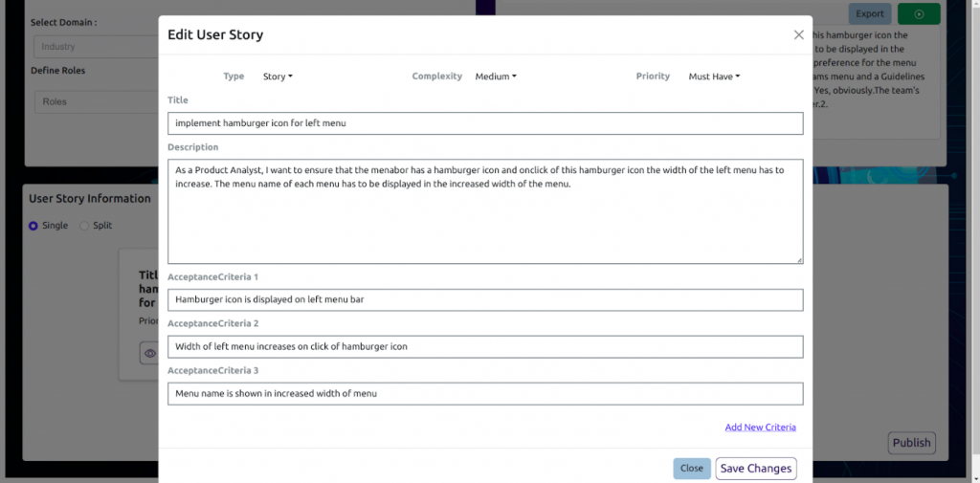Select the Single radio option
This screenshot has height=483, width=980.
tap(33, 226)
